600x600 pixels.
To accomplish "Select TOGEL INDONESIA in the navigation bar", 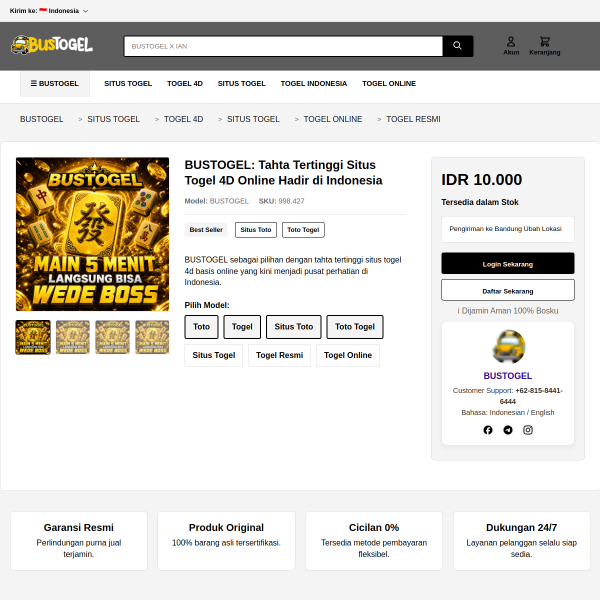I will [x=314, y=83].
